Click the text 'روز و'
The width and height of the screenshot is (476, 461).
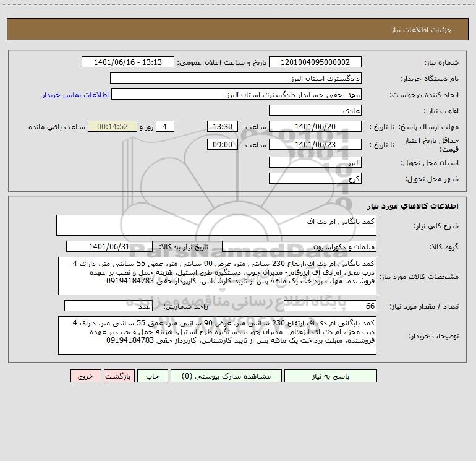coord(147,127)
